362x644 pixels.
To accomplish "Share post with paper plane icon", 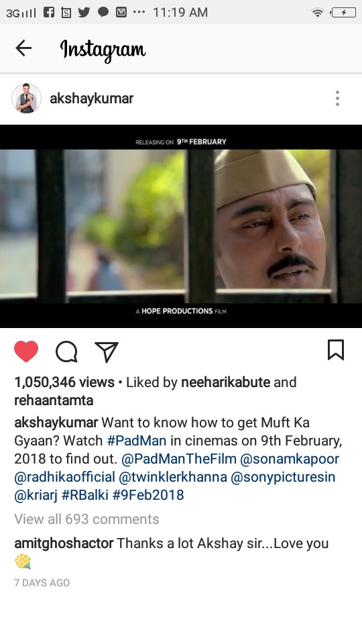I will (107, 352).
